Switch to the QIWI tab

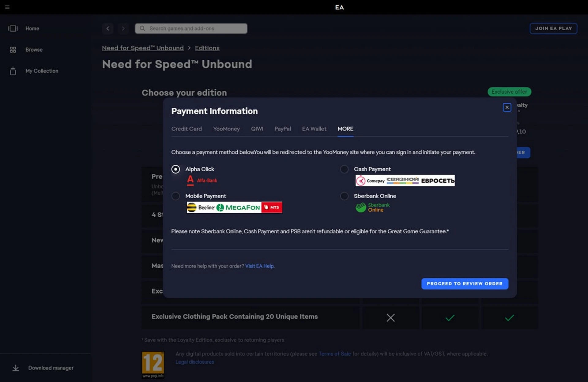[x=257, y=129]
